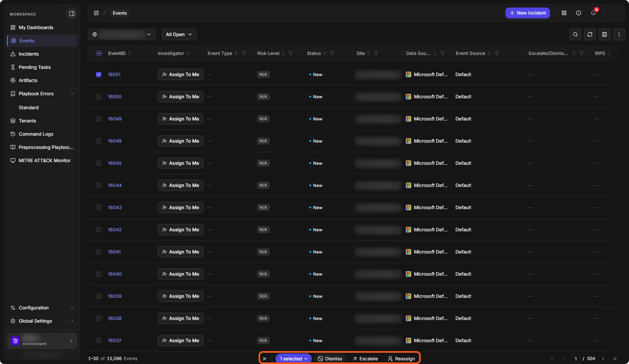Screen dimensions: 629x364
Task: Jump to last page double arrow
Action: coord(615,359)
